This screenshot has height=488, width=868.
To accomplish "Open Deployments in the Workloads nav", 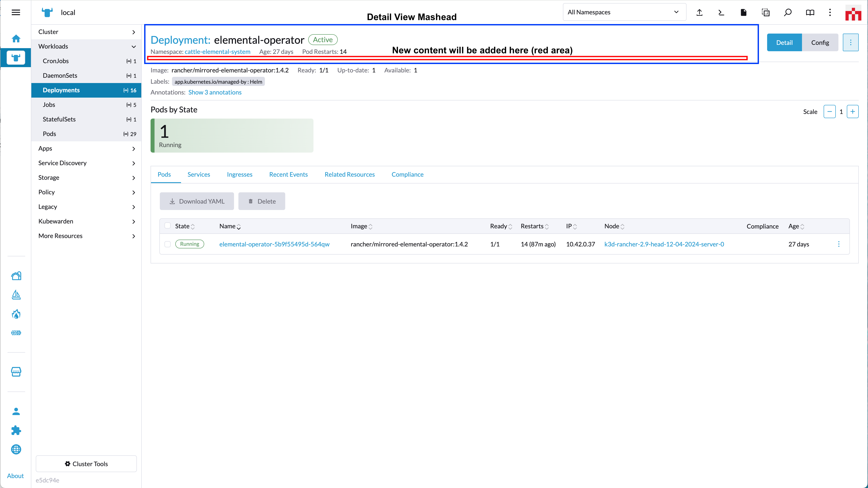I will coord(86,90).
